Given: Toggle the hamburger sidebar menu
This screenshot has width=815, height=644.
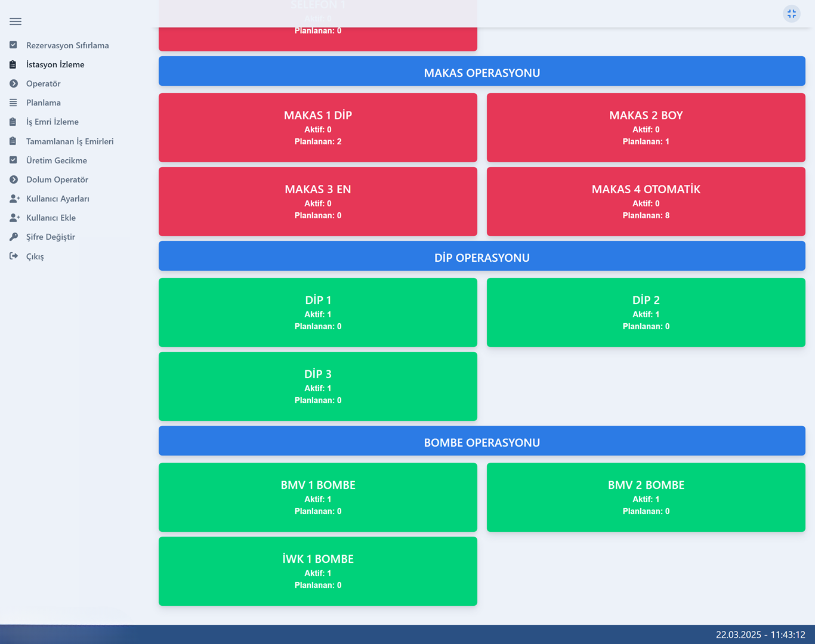Looking at the screenshot, I should [x=16, y=21].
